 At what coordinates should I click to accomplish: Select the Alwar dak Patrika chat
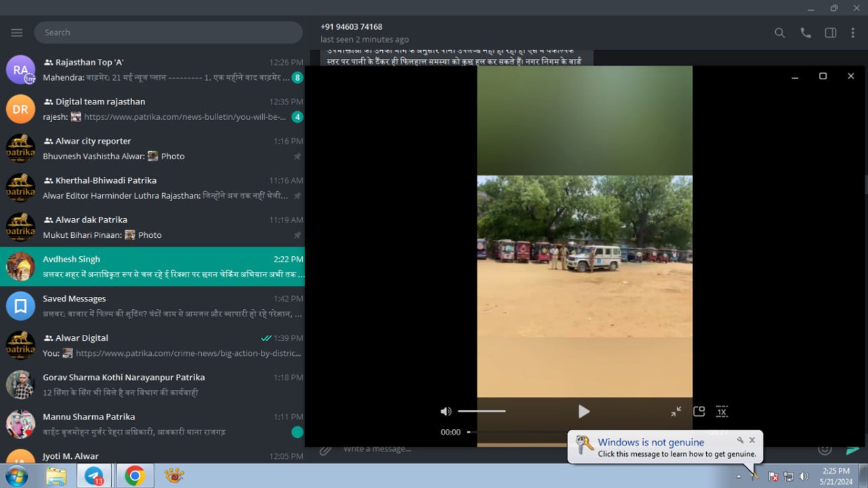(x=152, y=227)
